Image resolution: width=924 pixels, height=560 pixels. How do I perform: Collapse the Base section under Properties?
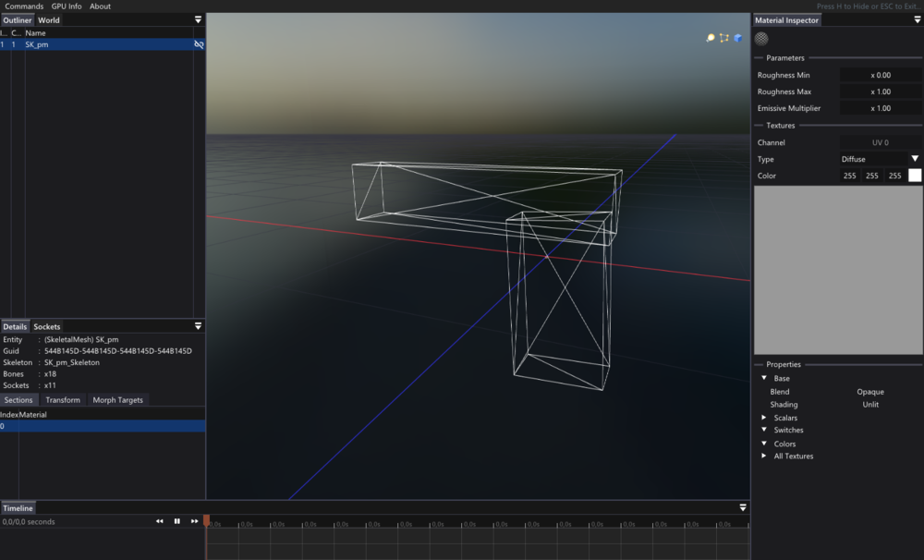coord(763,378)
